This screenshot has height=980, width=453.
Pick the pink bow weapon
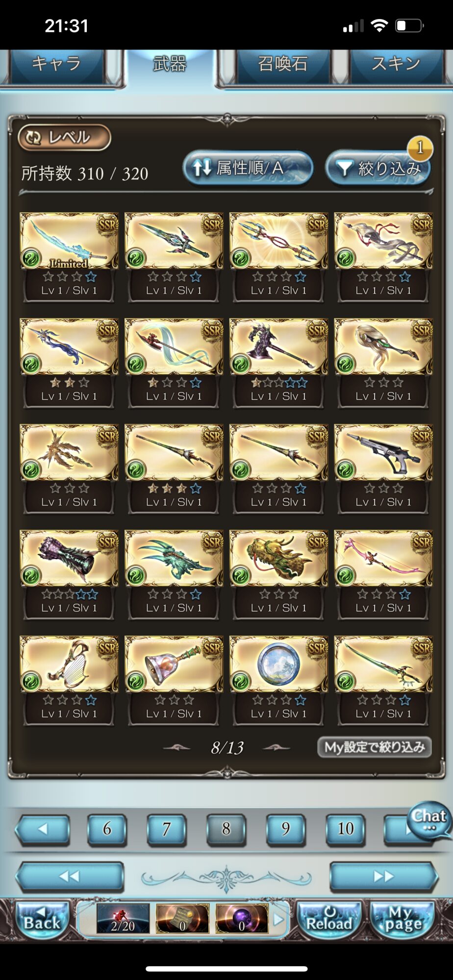click(383, 559)
